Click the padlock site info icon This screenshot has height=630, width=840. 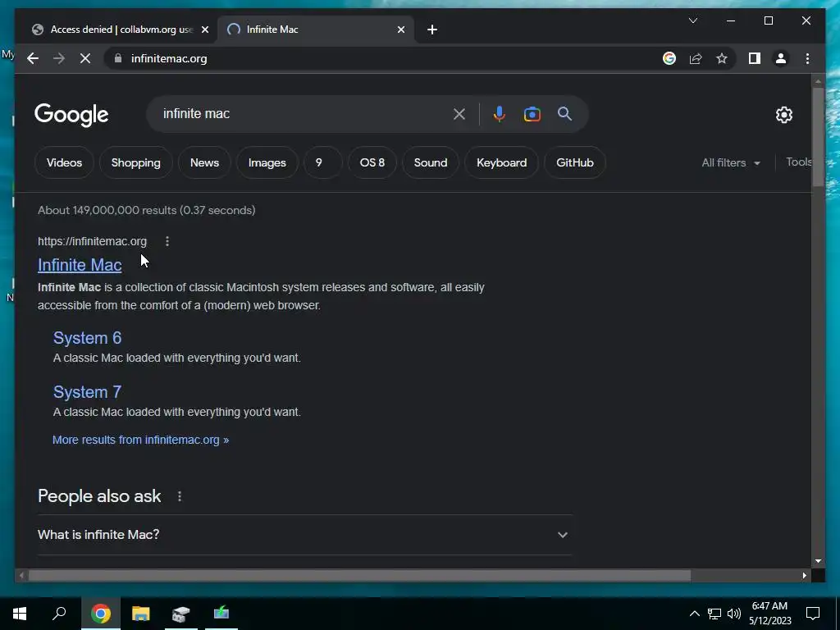[x=118, y=58]
